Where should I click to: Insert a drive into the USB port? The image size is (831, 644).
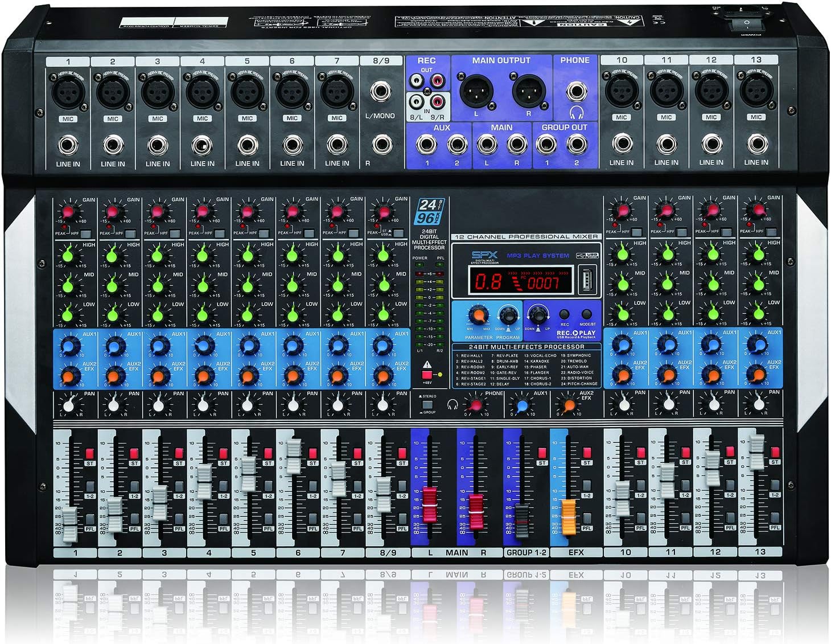pos(587,280)
